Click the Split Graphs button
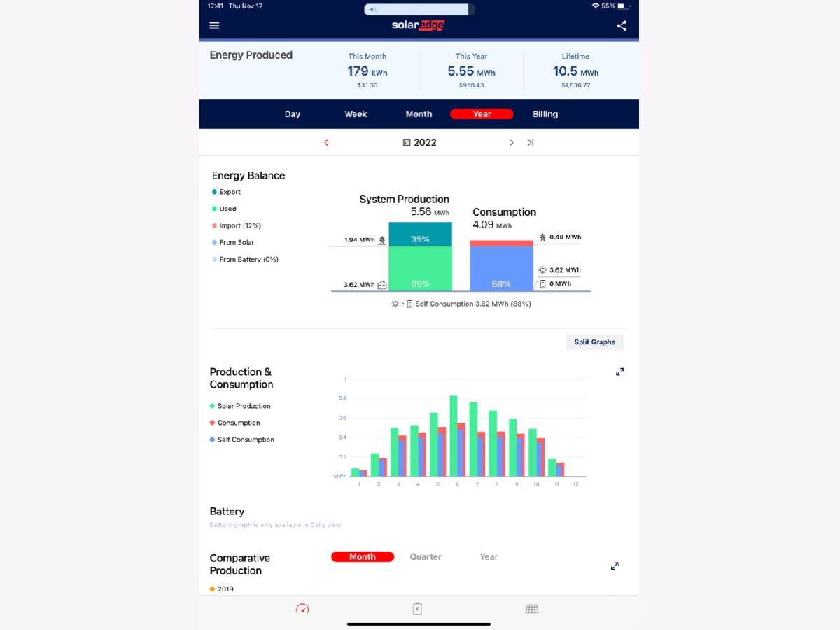The height and width of the screenshot is (630, 840). coord(594,342)
